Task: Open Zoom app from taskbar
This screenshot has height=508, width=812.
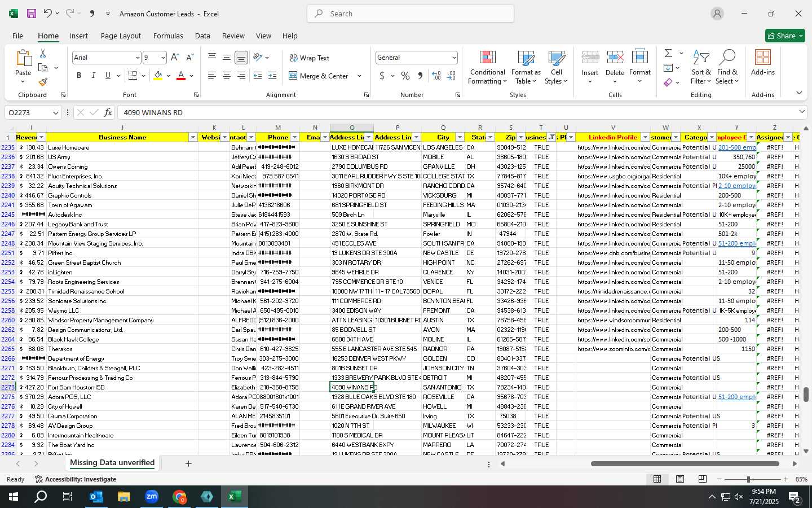Action: [152, 497]
